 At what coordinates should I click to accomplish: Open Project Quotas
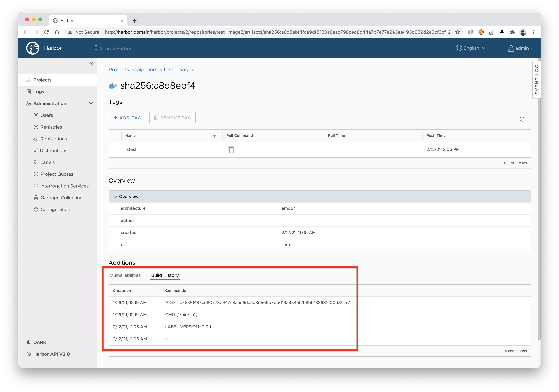(x=57, y=174)
